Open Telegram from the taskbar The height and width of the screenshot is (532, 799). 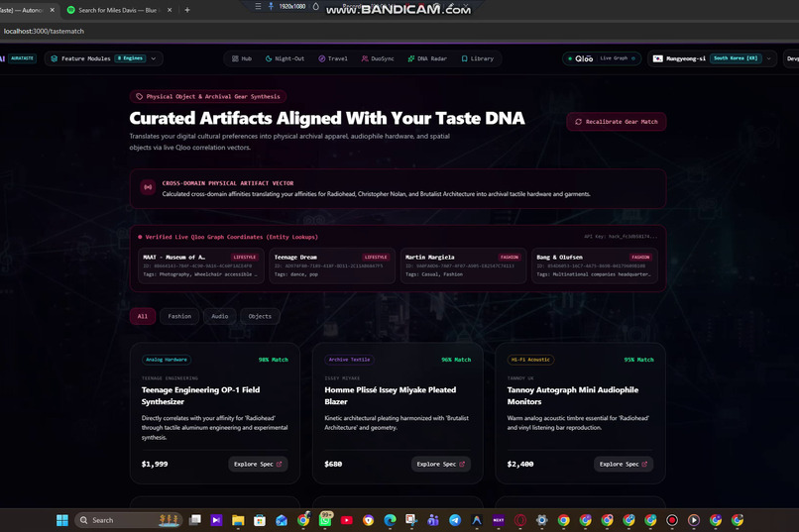pos(455,520)
